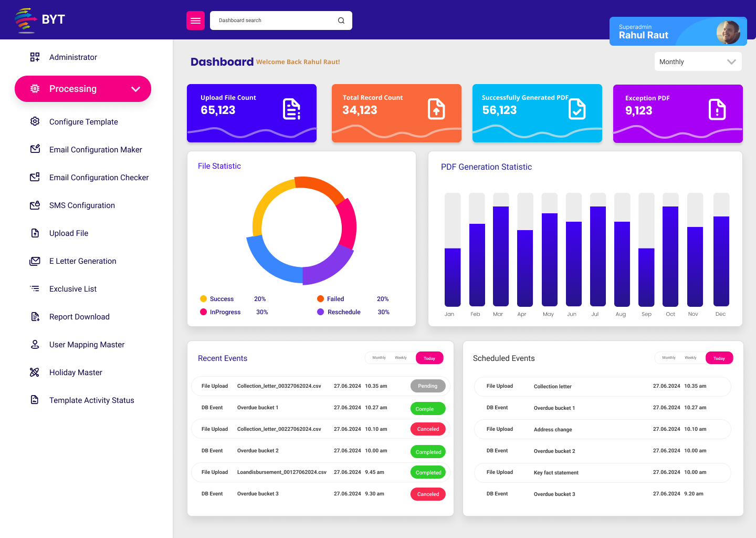Open the Monthly period dropdown
The height and width of the screenshot is (538, 756).
698,61
